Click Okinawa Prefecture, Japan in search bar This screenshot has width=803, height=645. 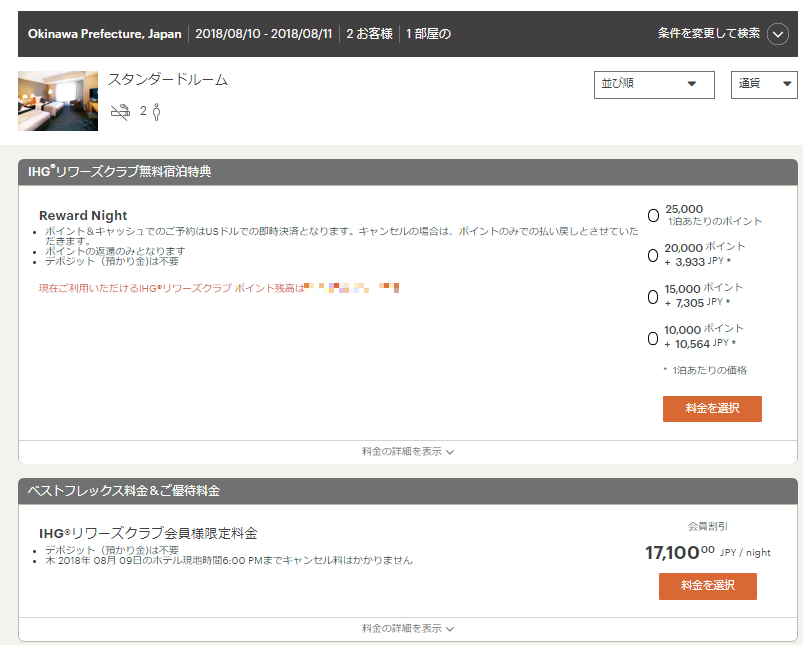click(105, 34)
